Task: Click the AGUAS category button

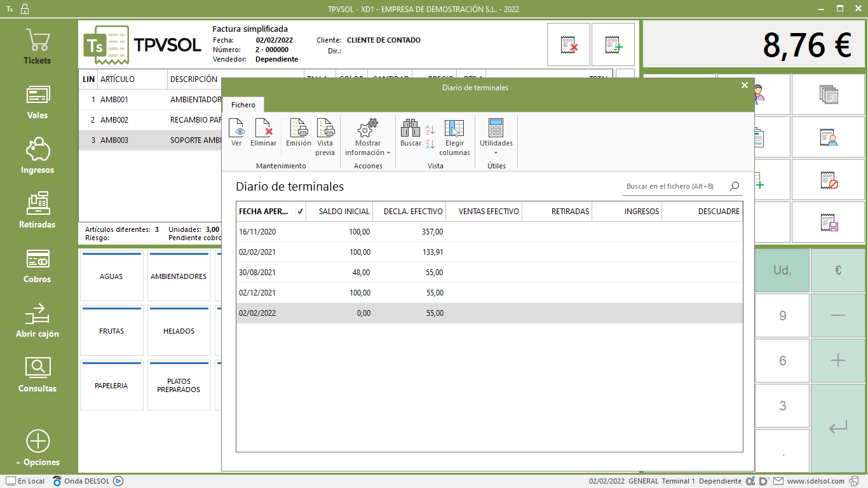Action: click(x=111, y=276)
